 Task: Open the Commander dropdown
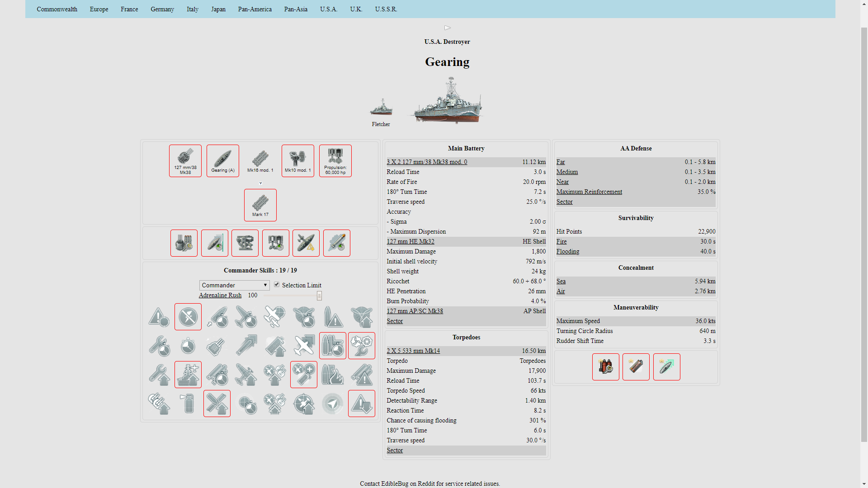(234, 285)
